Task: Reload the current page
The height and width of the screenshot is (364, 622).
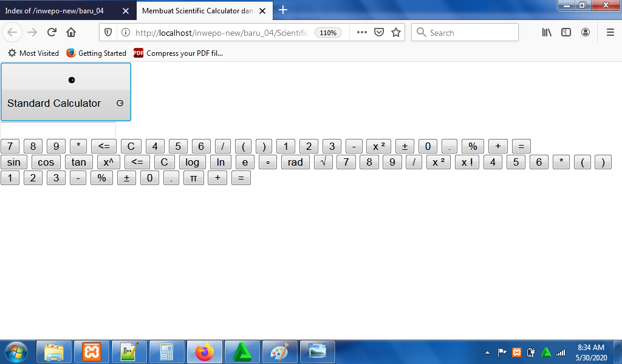Action: pos(52,33)
